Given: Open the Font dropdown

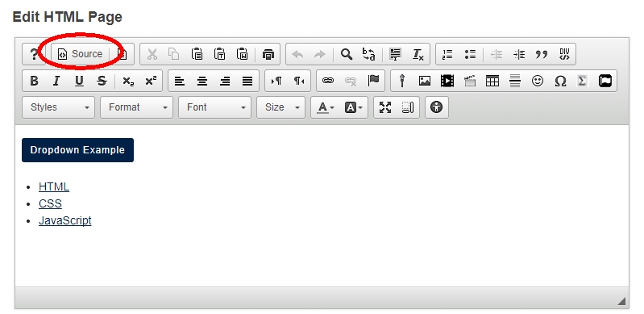Looking at the screenshot, I should click(x=214, y=107).
